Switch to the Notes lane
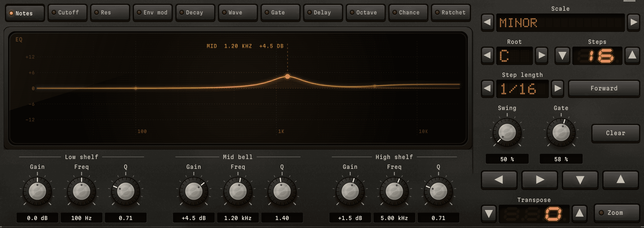The height and width of the screenshot is (228, 644). click(x=25, y=13)
